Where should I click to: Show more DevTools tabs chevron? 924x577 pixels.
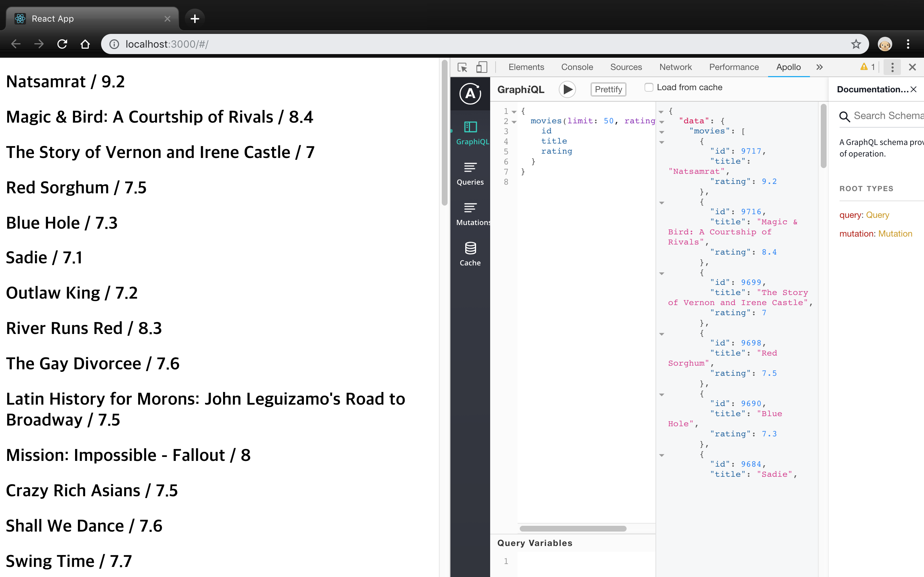819,67
